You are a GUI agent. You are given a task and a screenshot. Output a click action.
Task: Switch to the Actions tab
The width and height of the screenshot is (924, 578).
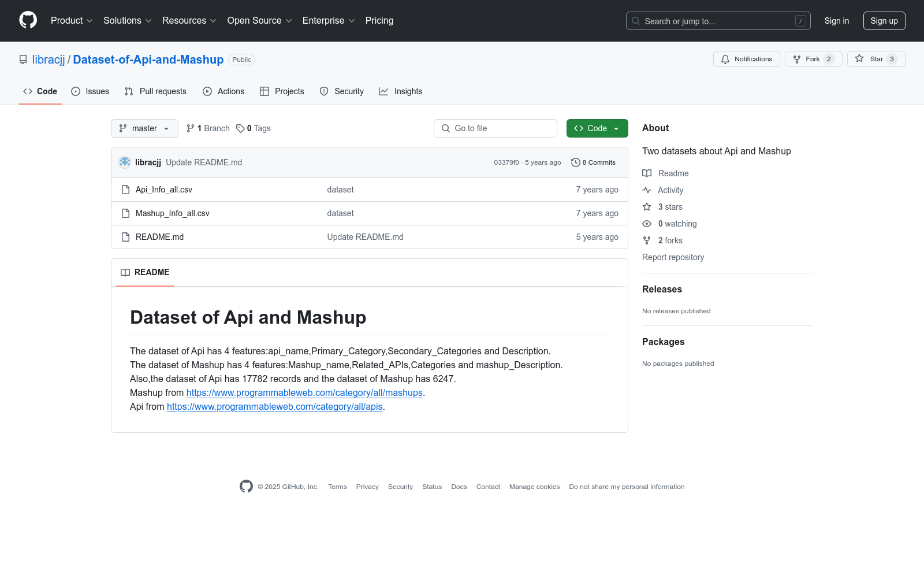(223, 91)
